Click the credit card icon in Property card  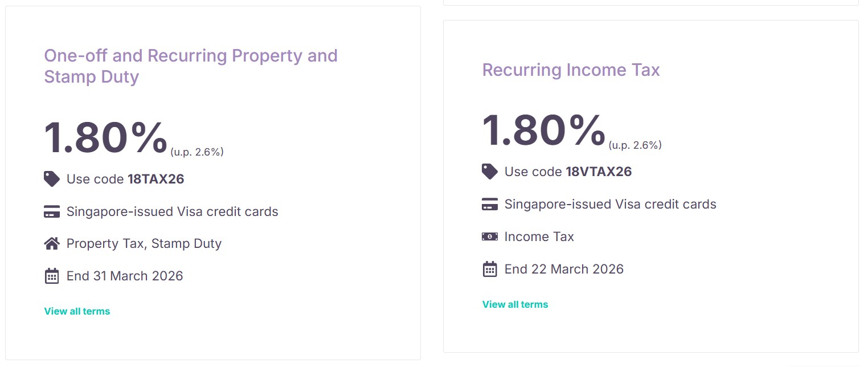52,212
